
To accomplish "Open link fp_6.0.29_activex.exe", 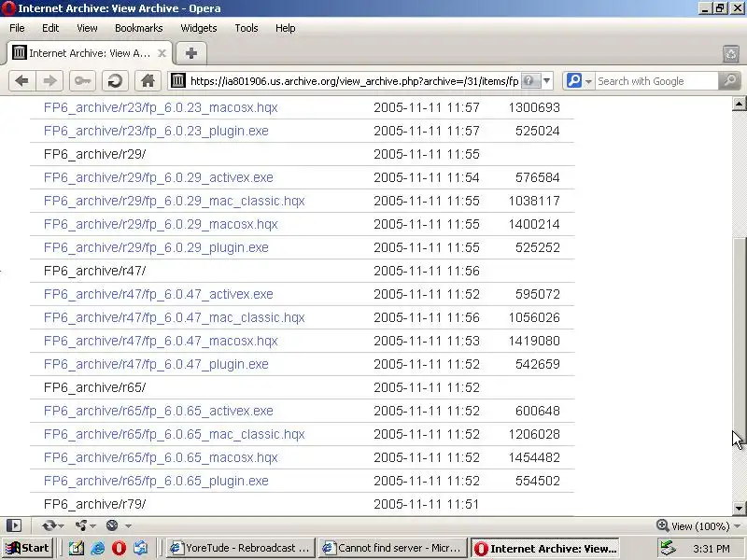I will click(159, 177).
